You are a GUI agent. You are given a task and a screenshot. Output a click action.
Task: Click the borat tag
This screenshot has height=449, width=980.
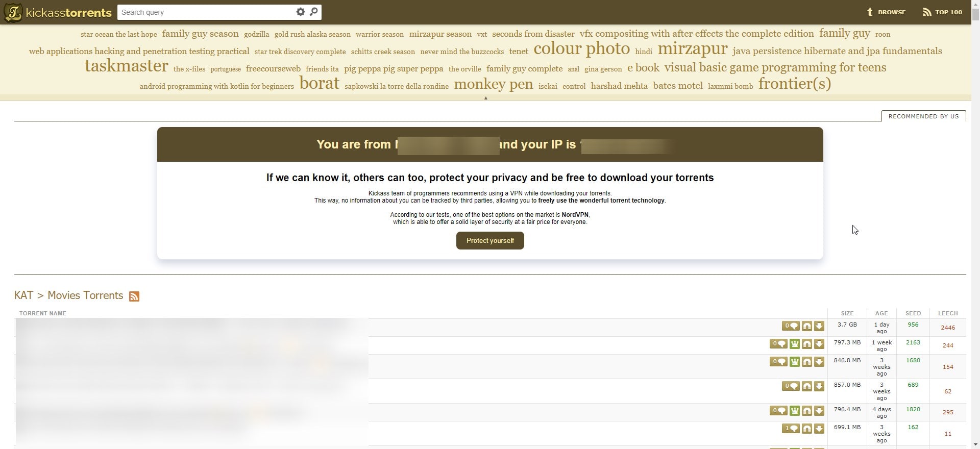pos(320,83)
